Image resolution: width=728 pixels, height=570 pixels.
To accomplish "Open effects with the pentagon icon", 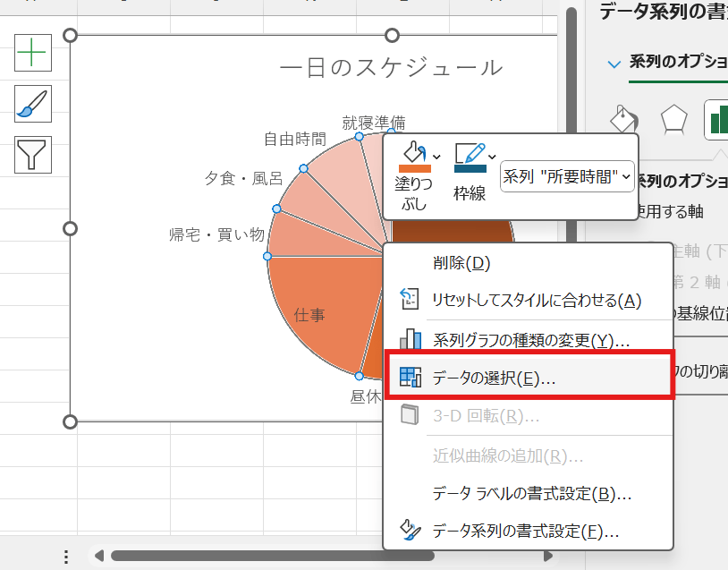I will point(673,118).
